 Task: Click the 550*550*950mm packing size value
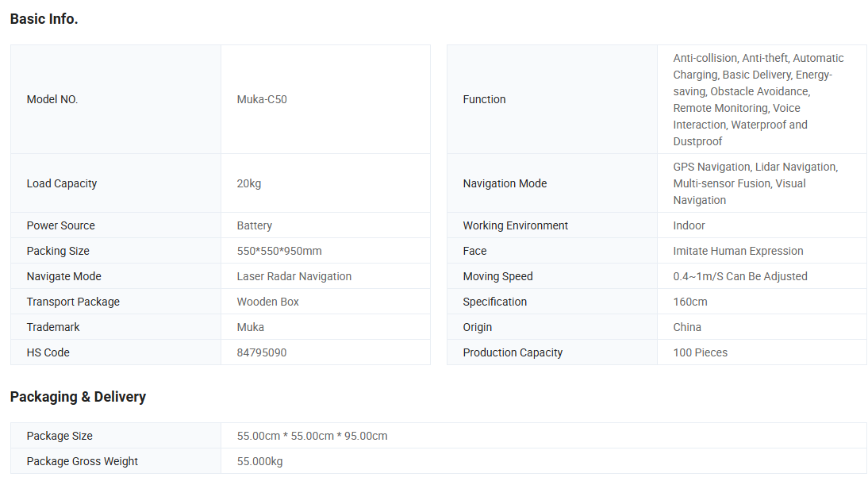[279, 251]
